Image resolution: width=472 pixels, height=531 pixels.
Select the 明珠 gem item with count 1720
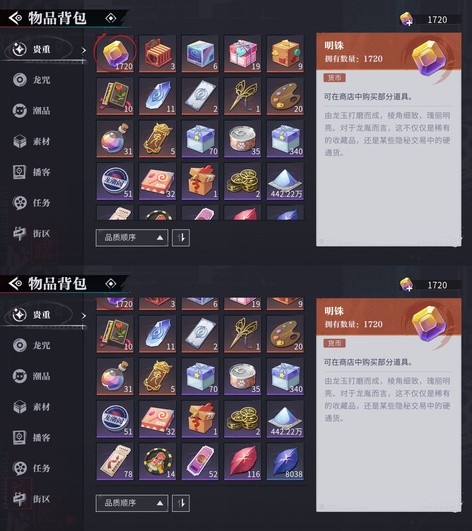pyautogui.click(x=115, y=54)
